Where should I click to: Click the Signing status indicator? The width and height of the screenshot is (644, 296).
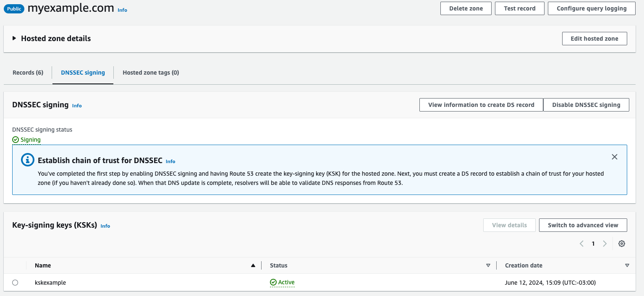point(27,140)
